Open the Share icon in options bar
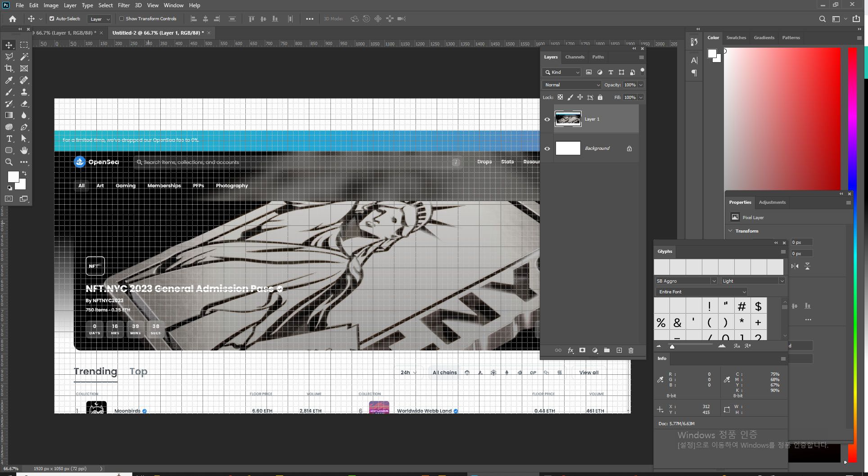The width and height of the screenshot is (868, 476). pos(856,19)
